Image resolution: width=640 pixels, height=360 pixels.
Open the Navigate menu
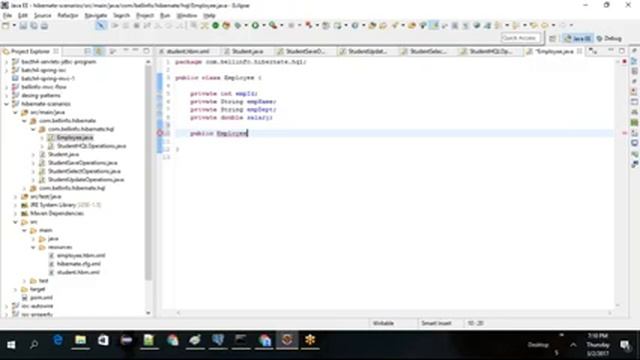pyautogui.click(x=96, y=16)
